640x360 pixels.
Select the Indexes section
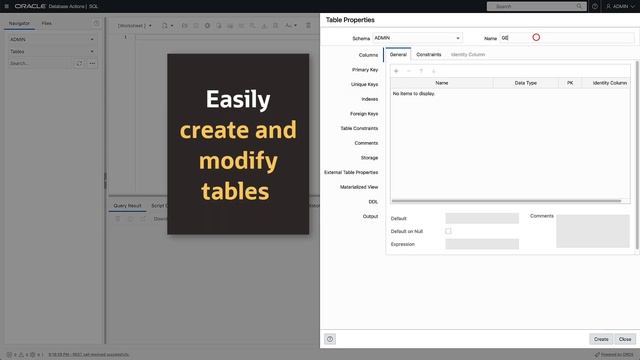(x=369, y=99)
